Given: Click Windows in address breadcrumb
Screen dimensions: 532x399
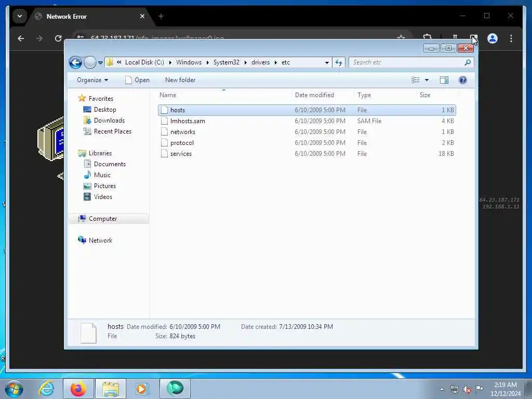Looking at the screenshot, I should 189,62.
